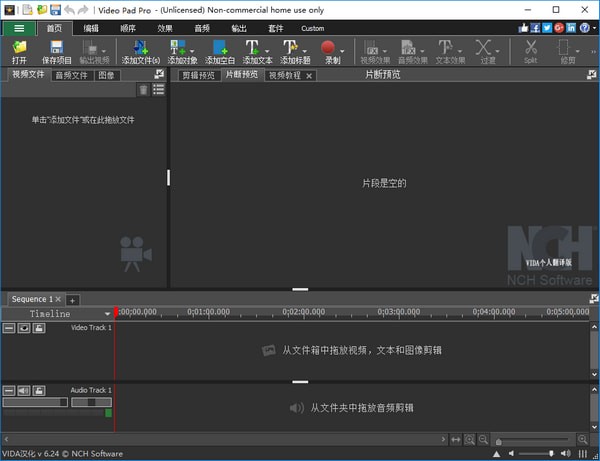Click the 保存项目 save project icon
The height and width of the screenshot is (461, 600).
56,48
